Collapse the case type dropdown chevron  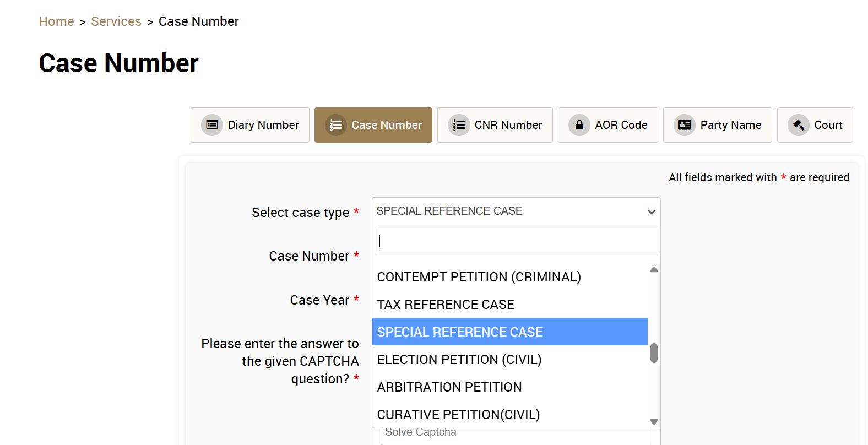click(x=652, y=212)
